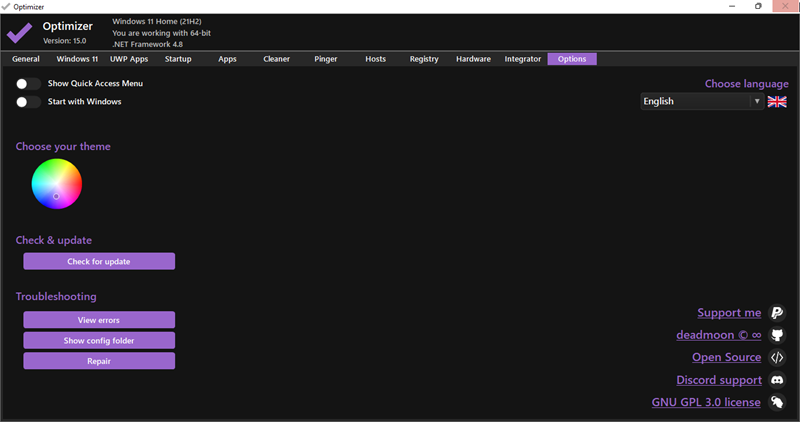Click Show config folder button

click(x=99, y=340)
